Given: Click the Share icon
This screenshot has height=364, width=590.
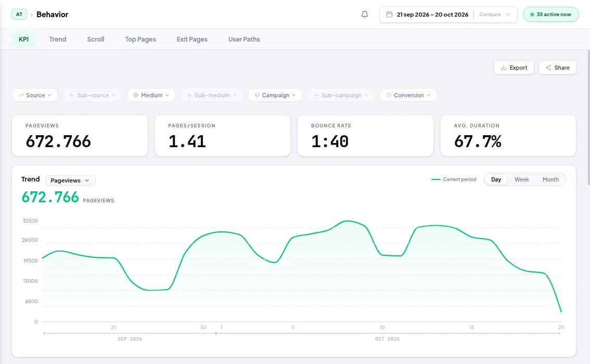Looking at the screenshot, I should [548, 68].
